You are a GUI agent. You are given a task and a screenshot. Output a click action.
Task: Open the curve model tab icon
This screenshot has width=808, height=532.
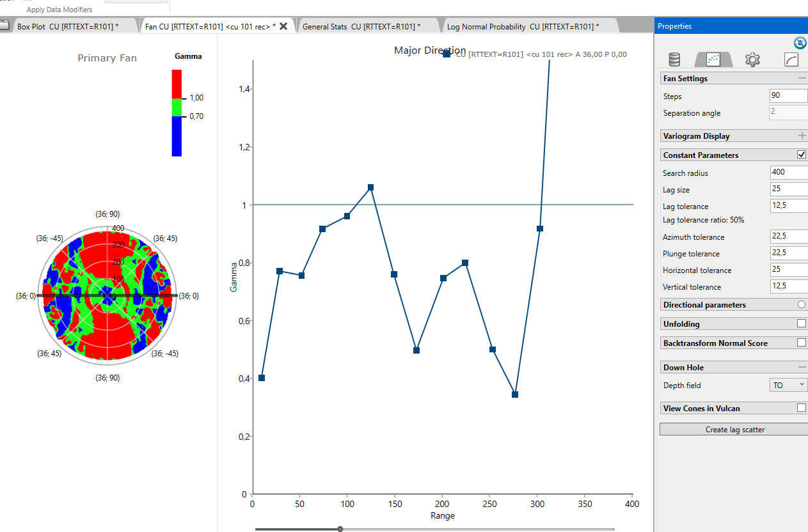791,59
